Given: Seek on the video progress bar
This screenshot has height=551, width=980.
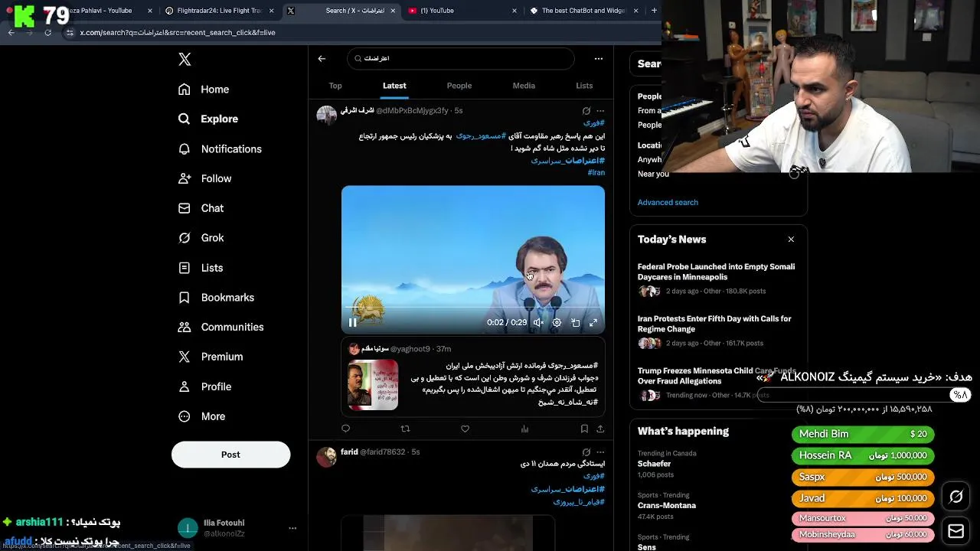Looking at the screenshot, I should point(473,308).
